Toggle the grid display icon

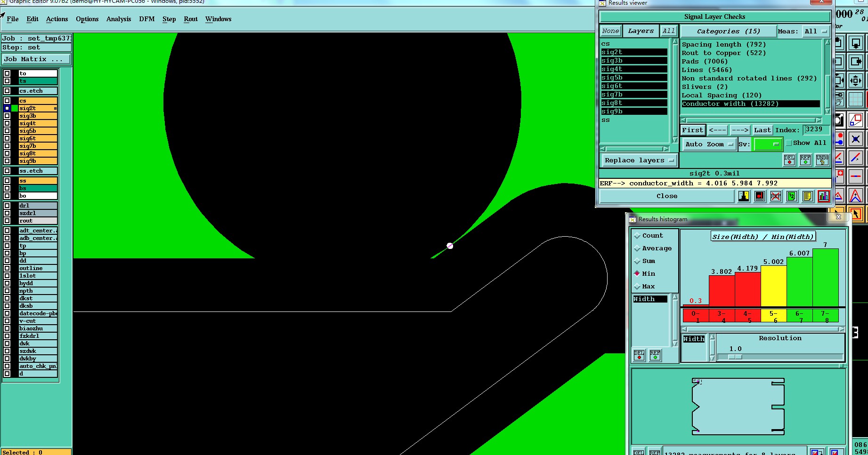click(x=856, y=99)
